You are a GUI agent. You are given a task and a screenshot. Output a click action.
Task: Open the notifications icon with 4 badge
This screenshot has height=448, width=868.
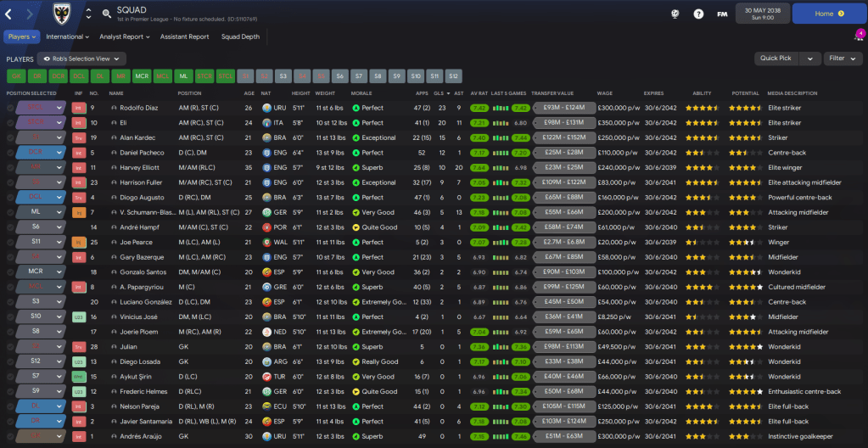(x=858, y=36)
